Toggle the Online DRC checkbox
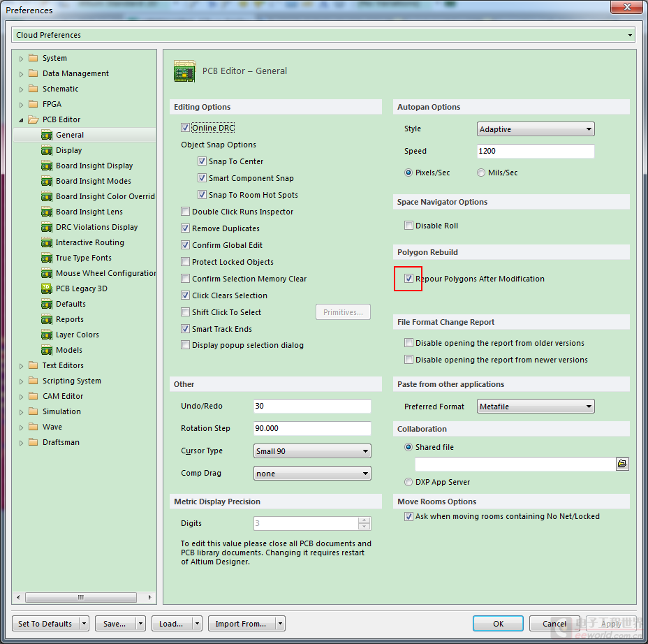This screenshot has height=644, width=648. [185, 128]
